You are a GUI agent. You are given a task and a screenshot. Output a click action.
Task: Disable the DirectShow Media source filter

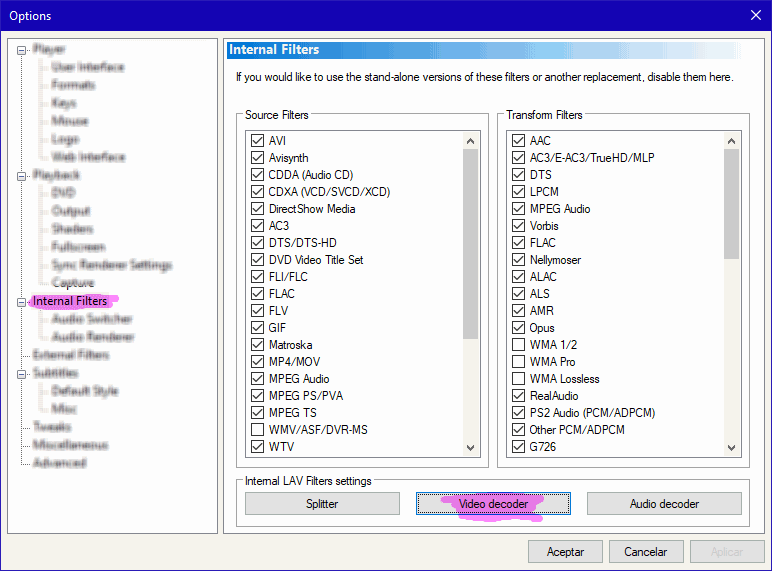[x=257, y=209]
